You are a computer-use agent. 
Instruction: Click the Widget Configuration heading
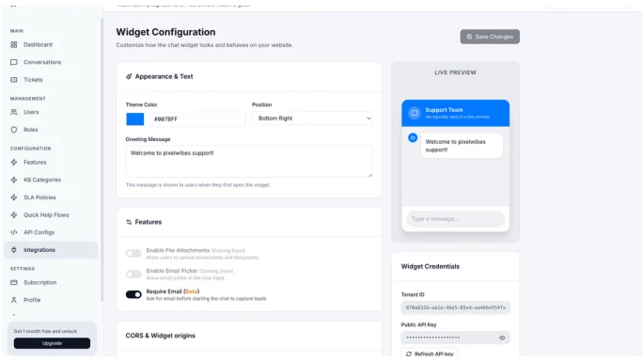tap(165, 32)
